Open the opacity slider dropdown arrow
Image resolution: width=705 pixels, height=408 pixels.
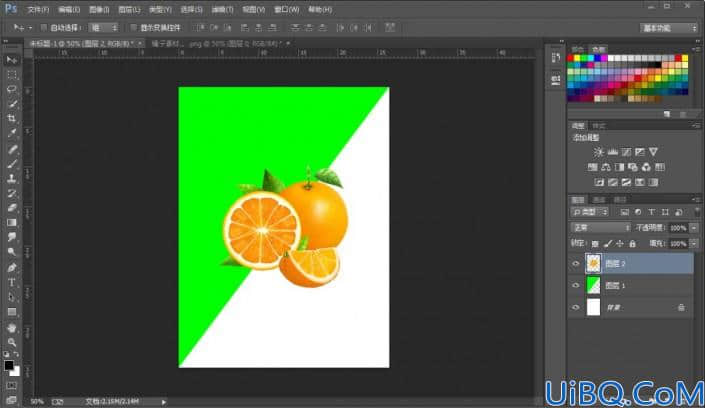[x=694, y=228]
